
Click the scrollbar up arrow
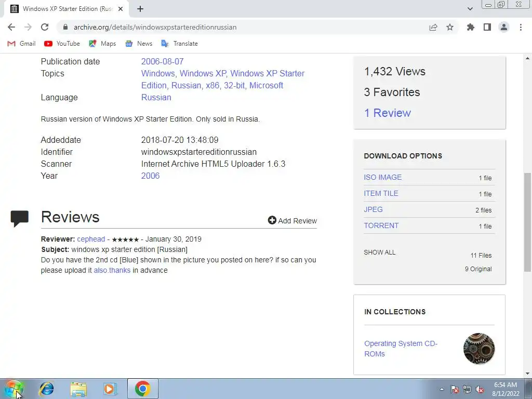527,58
